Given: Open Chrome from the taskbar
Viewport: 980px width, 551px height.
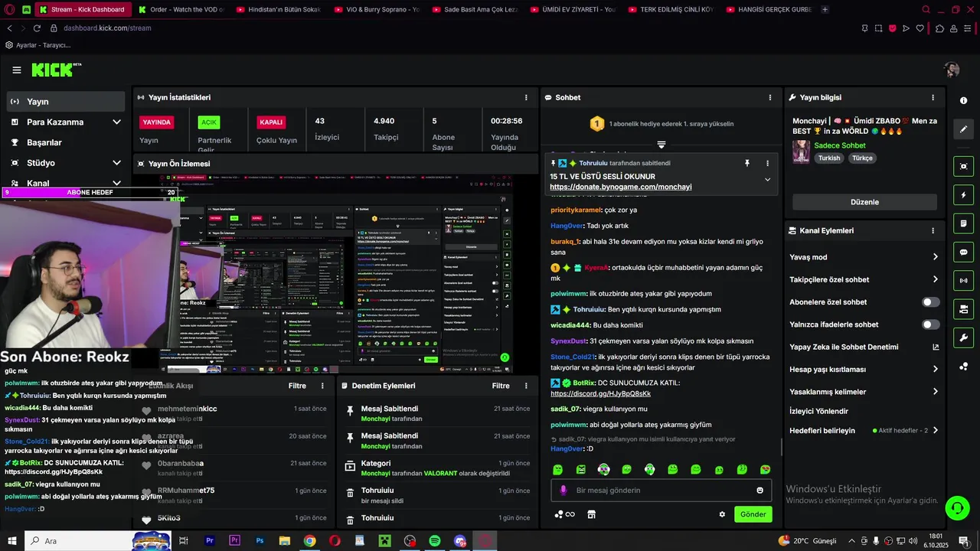Looking at the screenshot, I should (309, 541).
